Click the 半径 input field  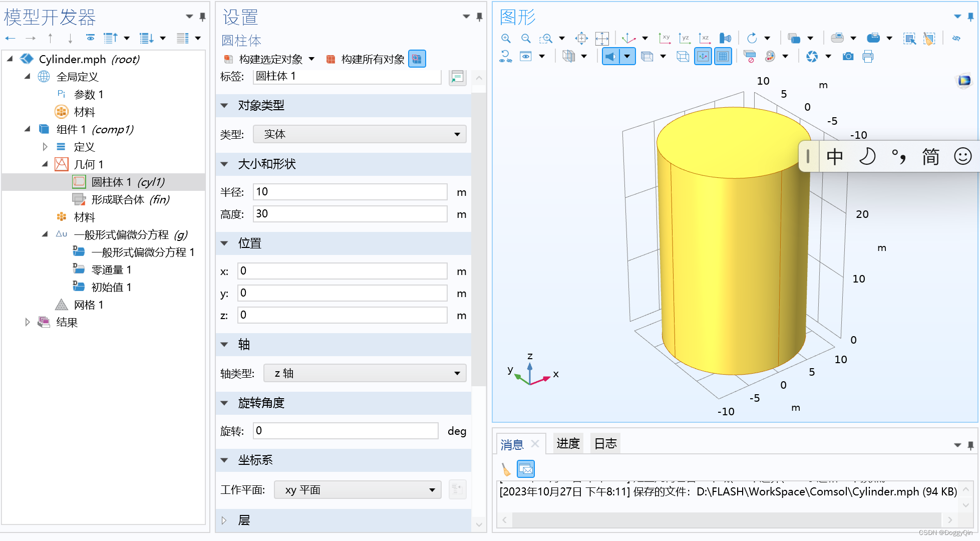click(x=350, y=192)
